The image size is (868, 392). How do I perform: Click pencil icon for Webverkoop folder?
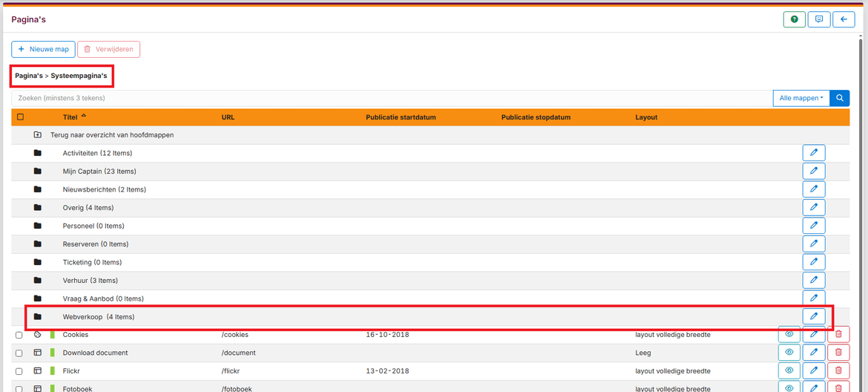(813, 317)
